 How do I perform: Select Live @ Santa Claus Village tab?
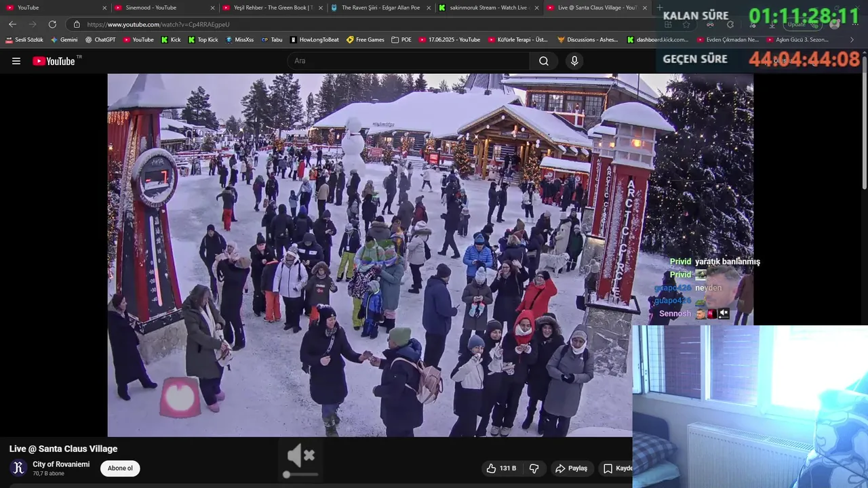(x=597, y=7)
